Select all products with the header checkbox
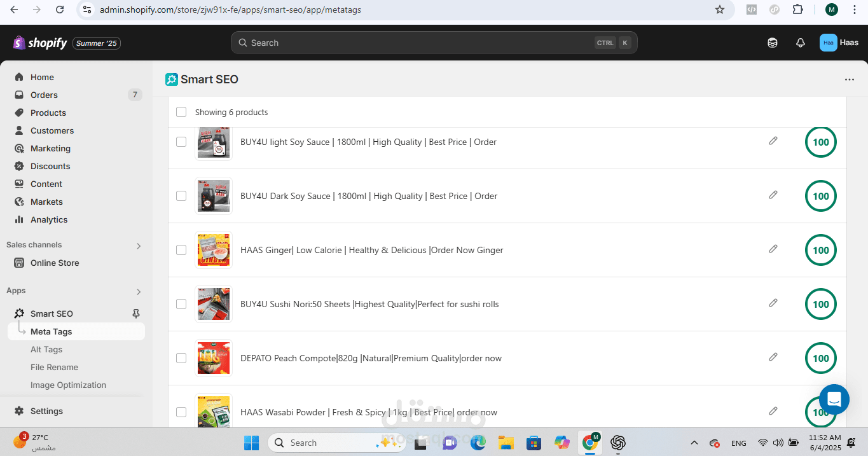This screenshot has height=456, width=868. coord(181,112)
